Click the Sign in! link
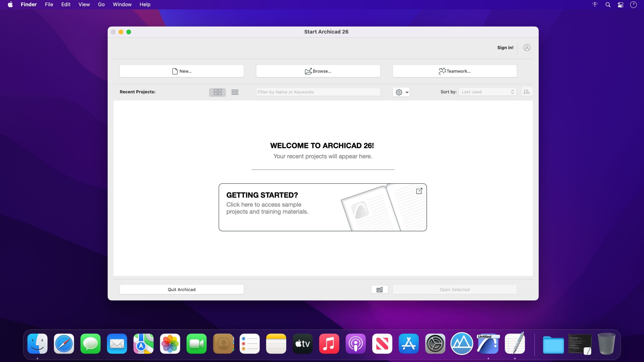Screen dimensions: 644x362 tap(505, 48)
